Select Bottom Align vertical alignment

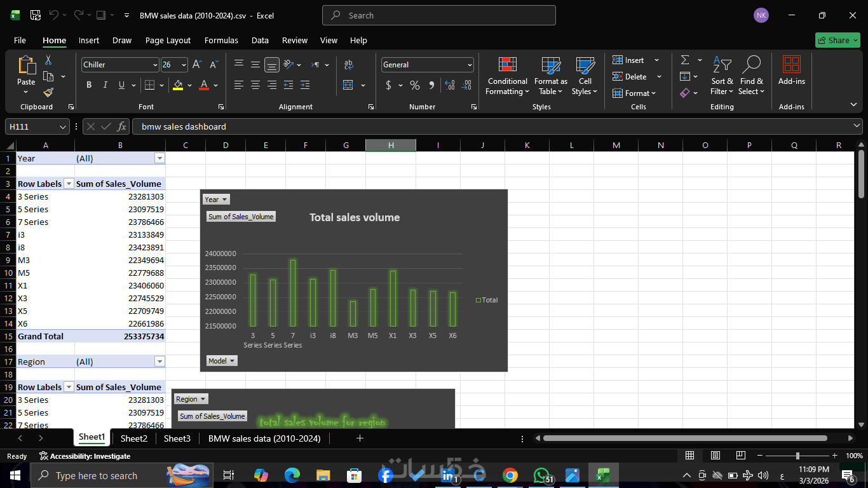[x=272, y=65]
